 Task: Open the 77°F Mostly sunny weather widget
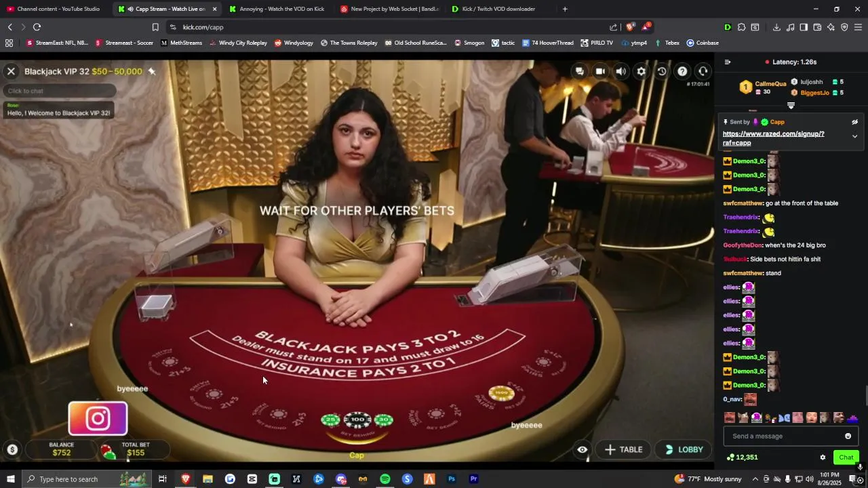[708, 479]
